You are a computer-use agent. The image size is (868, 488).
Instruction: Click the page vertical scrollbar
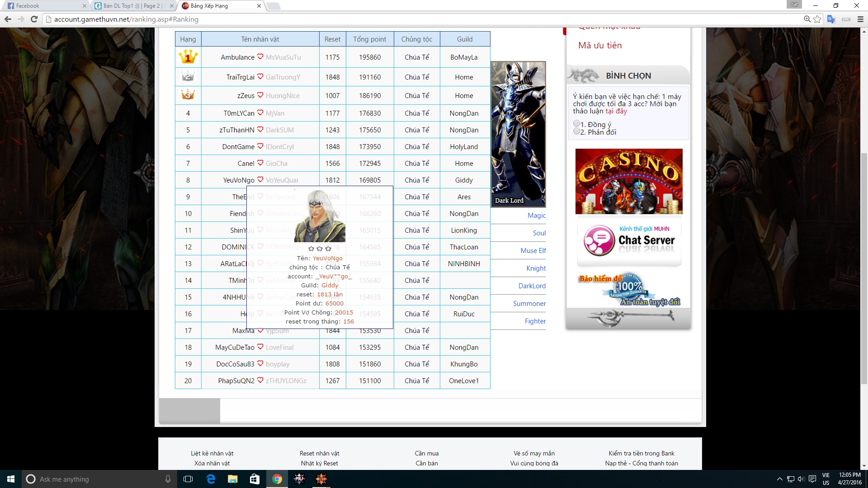coord(864,271)
